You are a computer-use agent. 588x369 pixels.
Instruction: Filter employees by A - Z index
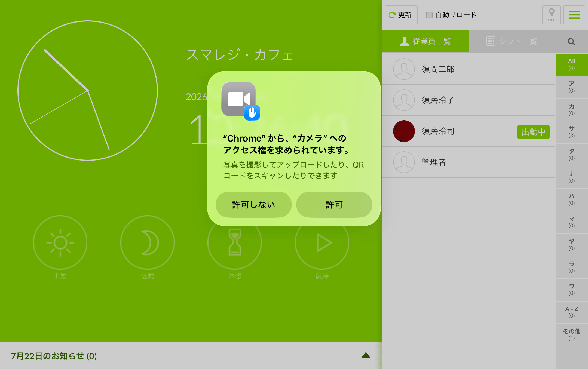(x=572, y=312)
